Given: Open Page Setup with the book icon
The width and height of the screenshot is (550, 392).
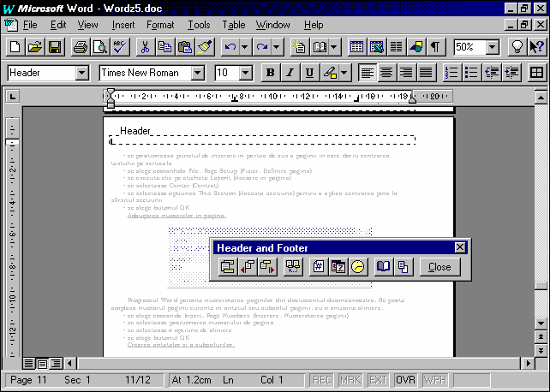Looking at the screenshot, I should click(x=384, y=267).
